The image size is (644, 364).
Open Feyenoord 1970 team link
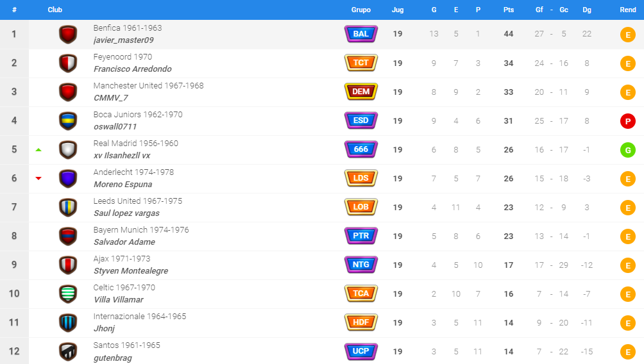pos(123,56)
